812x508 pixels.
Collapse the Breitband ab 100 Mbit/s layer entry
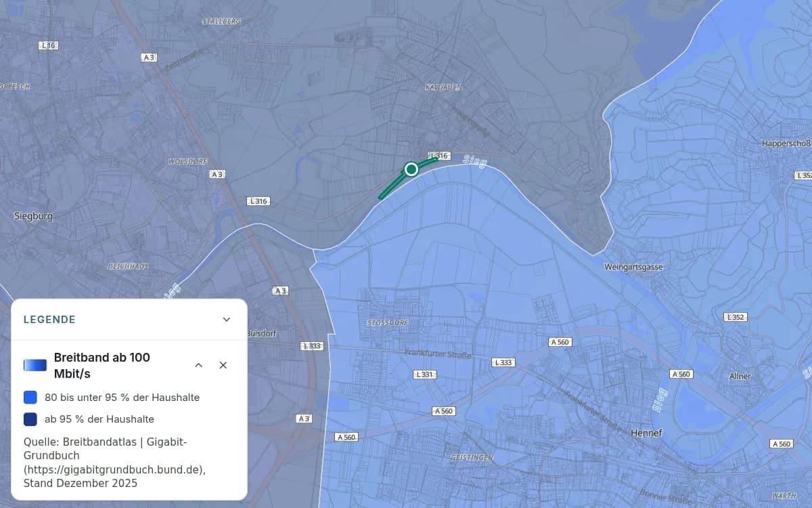click(x=198, y=365)
